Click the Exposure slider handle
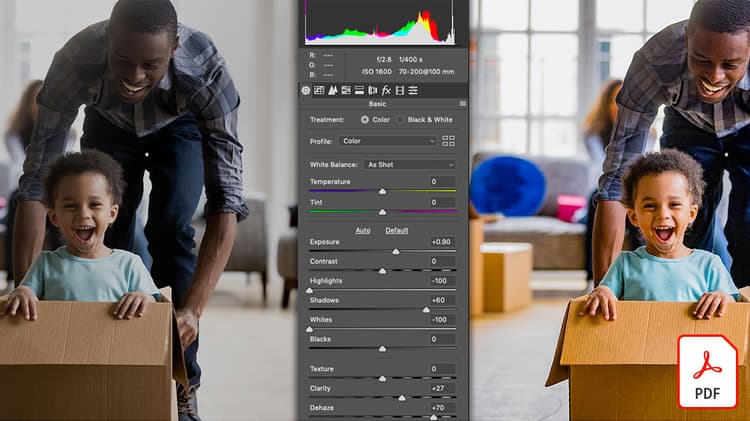This screenshot has width=750, height=421. click(396, 252)
